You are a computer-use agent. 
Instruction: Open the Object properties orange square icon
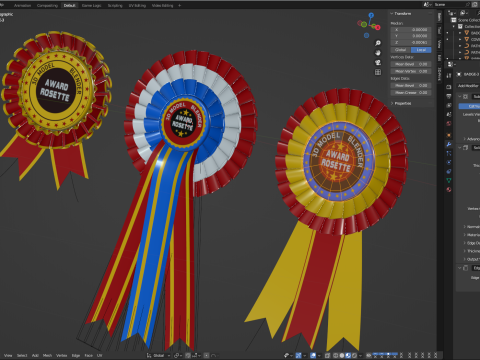[x=449, y=135]
